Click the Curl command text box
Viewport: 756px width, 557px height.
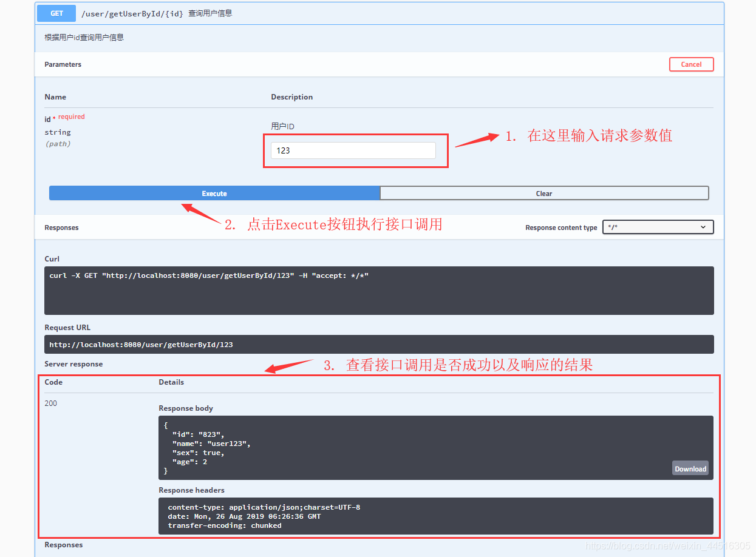point(379,291)
